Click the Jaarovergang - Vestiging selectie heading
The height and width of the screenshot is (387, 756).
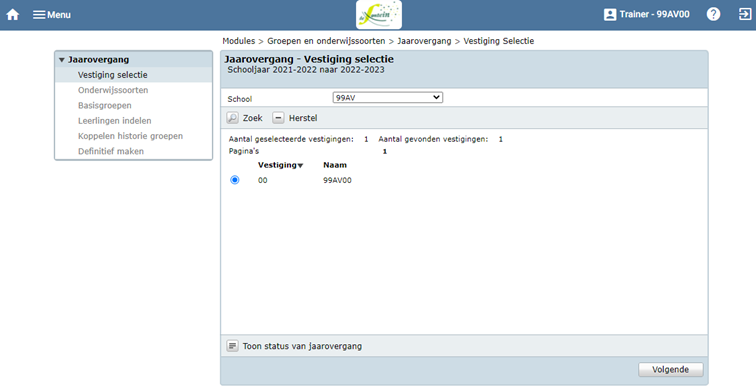[x=309, y=59]
